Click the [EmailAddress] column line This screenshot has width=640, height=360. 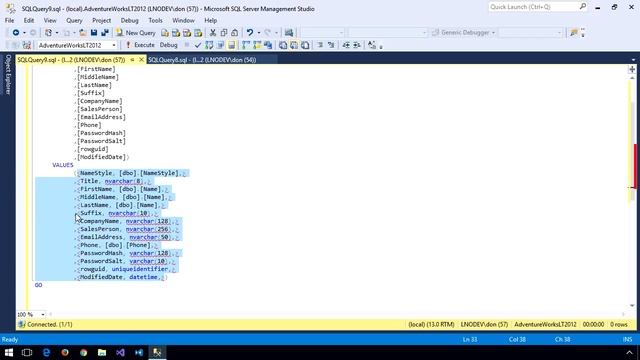point(101,117)
